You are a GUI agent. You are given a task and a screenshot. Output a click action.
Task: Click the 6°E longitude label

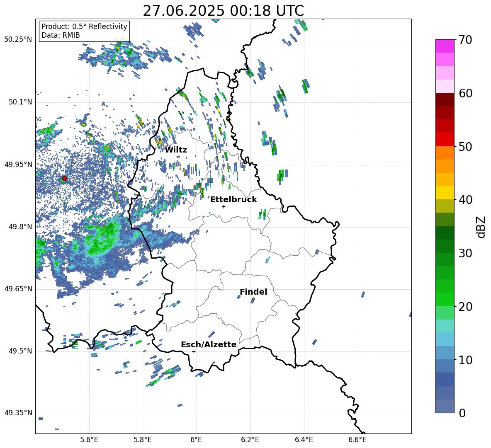[196, 440]
